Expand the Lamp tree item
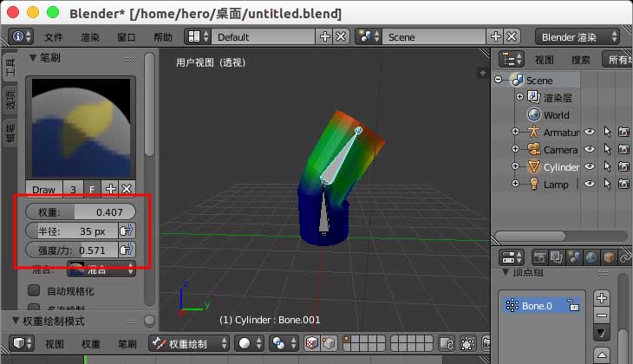 (515, 184)
